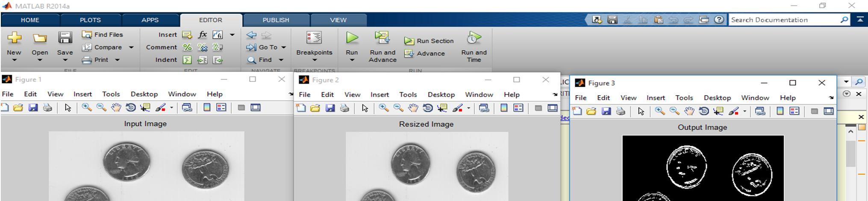
Task: Switch to the PUBLISH tab
Action: coord(276,20)
